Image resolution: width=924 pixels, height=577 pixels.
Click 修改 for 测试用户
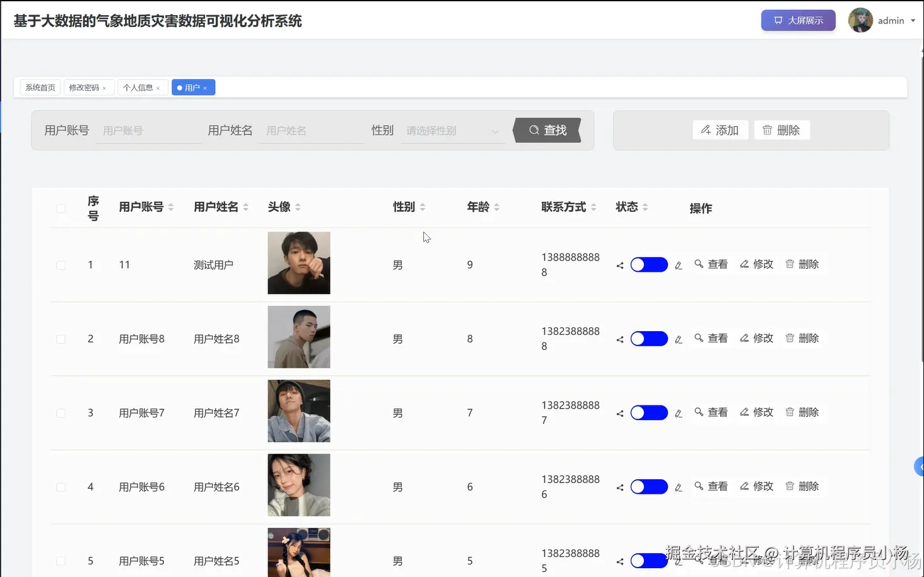(757, 264)
